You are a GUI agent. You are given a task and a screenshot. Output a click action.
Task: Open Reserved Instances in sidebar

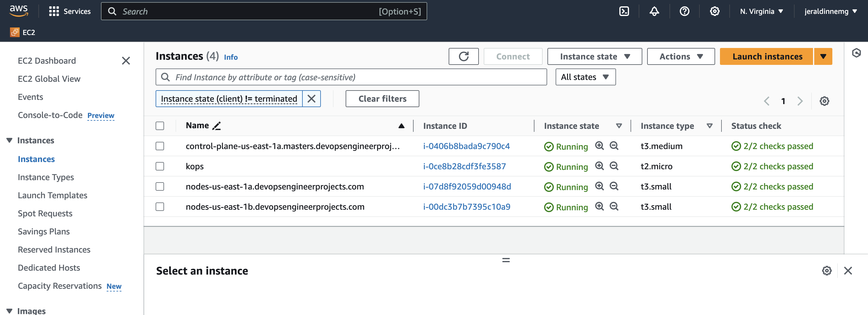pyautogui.click(x=54, y=250)
